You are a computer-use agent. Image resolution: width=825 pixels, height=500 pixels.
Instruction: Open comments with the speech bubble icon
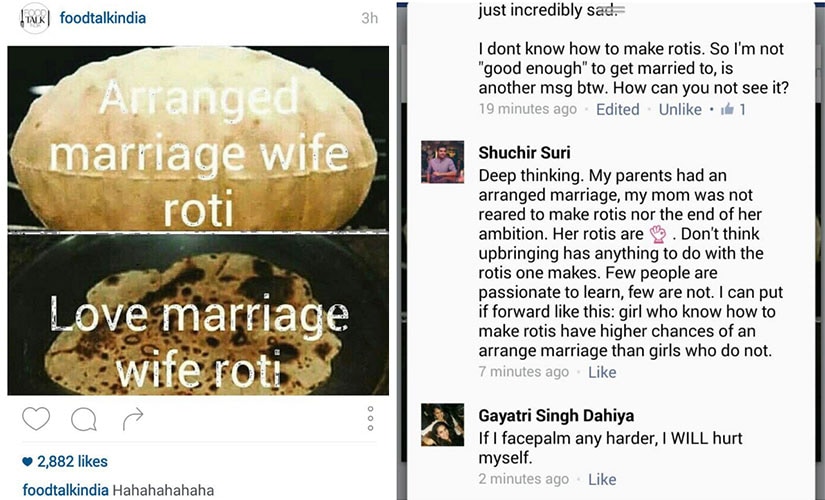click(84, 419)
